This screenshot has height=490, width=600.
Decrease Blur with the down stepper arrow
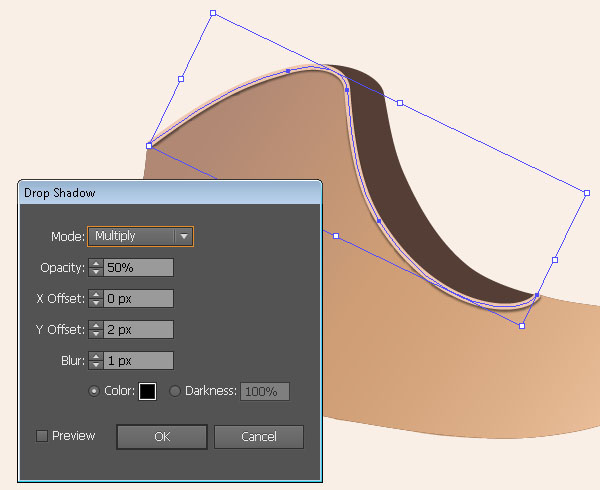[x=96, y=365]
